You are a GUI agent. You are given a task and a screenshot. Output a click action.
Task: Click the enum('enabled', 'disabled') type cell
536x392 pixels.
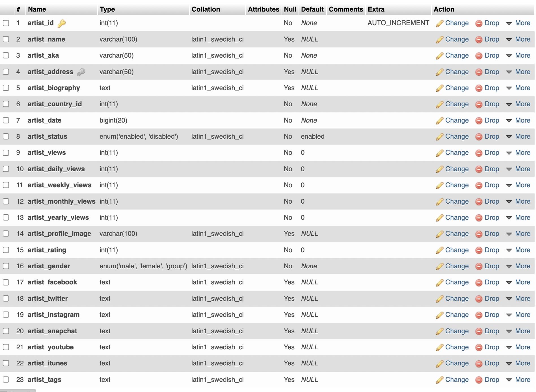(x=139, y=136)
